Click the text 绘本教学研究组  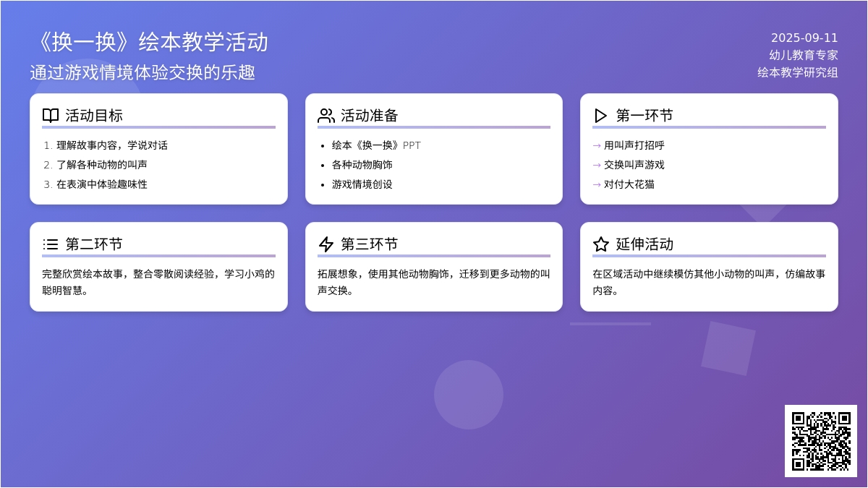click(798, 72)
